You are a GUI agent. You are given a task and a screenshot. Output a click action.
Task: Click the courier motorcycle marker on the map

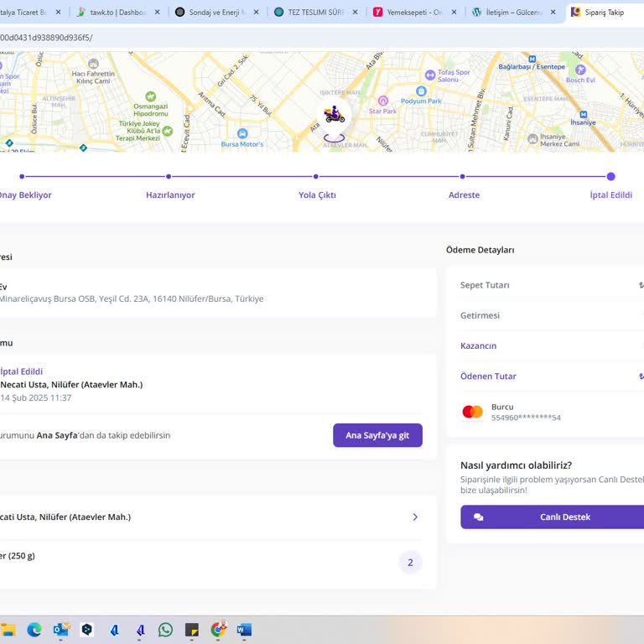tap(334, 115)
